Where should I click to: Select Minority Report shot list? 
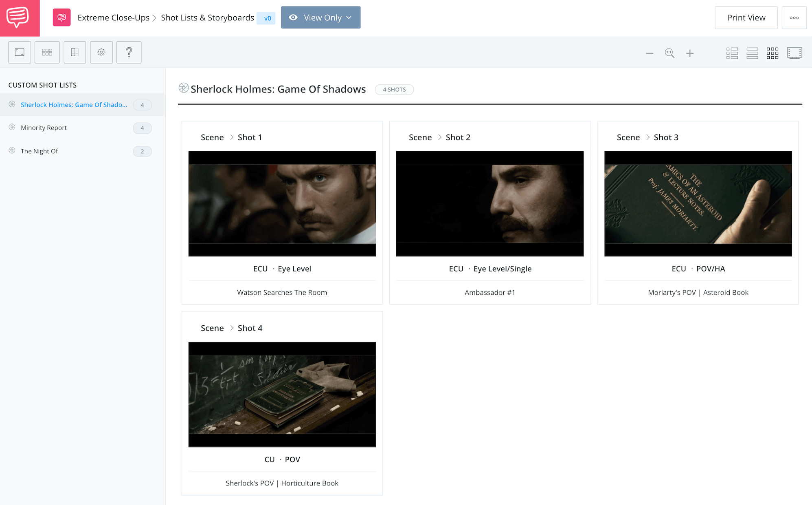(44, 128)
